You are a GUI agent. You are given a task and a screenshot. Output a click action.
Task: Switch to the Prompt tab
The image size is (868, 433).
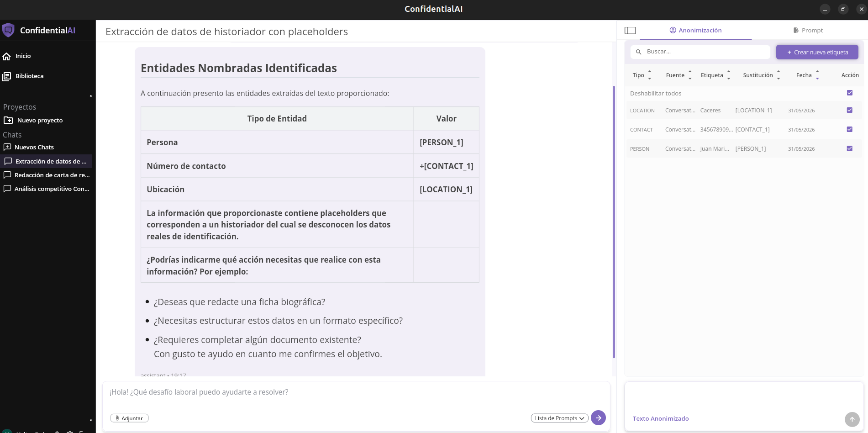808,31
